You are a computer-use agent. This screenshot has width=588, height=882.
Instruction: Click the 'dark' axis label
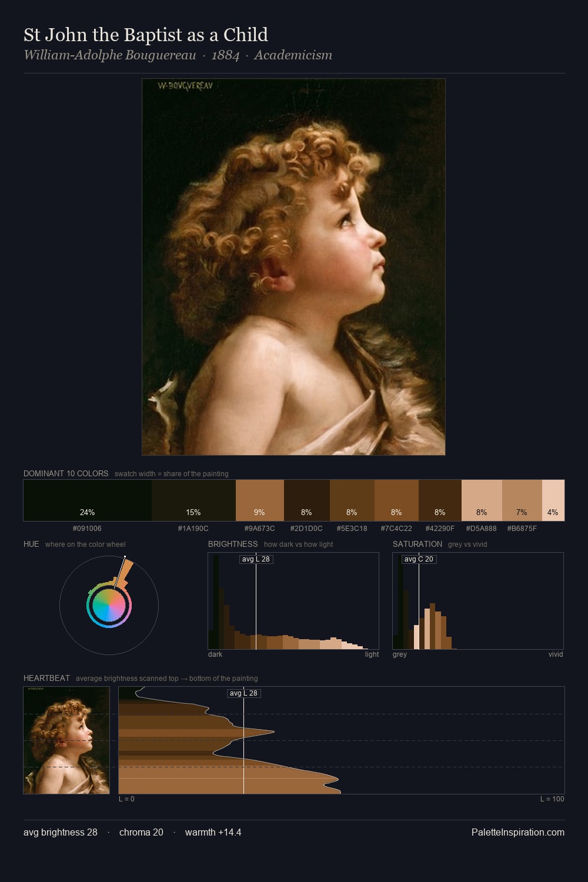[x=215, y=654]
